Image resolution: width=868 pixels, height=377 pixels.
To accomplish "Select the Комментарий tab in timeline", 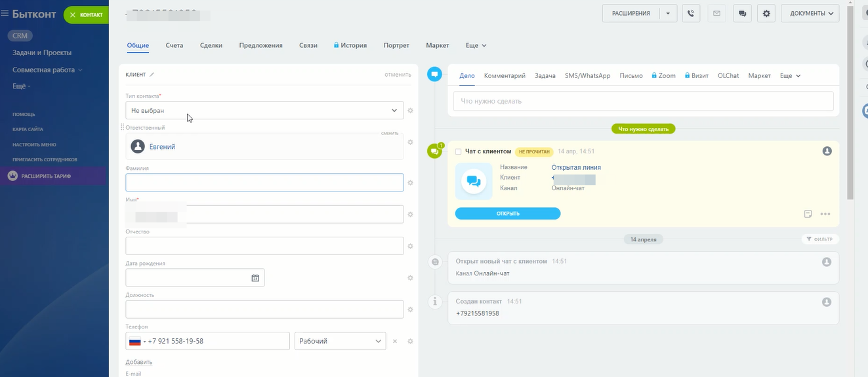I will pos(505,75).
